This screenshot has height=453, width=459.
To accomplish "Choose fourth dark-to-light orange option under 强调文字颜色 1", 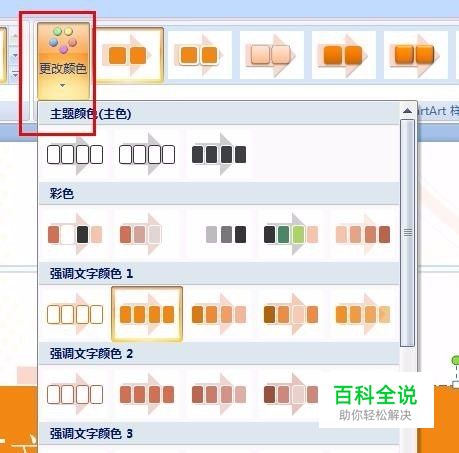I will click(x=291, y=314).
